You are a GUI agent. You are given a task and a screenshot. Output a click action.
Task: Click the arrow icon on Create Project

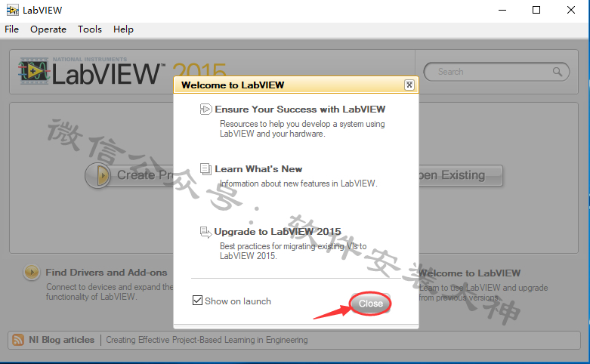[98, 175]
